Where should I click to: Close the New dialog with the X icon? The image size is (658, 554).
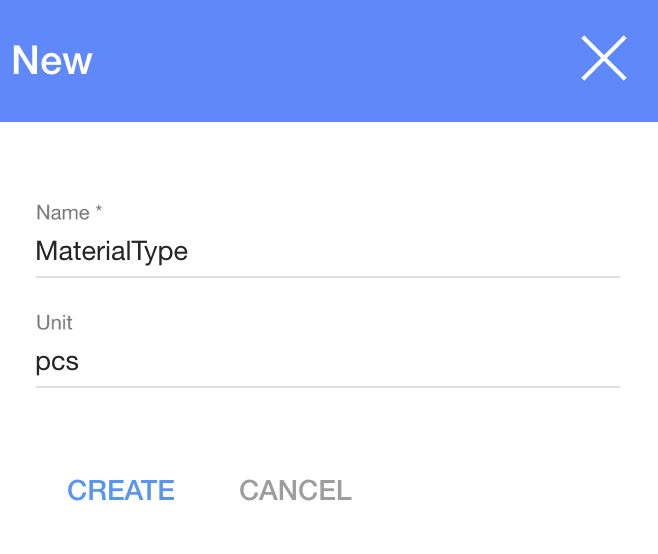[x=604, y=59]
